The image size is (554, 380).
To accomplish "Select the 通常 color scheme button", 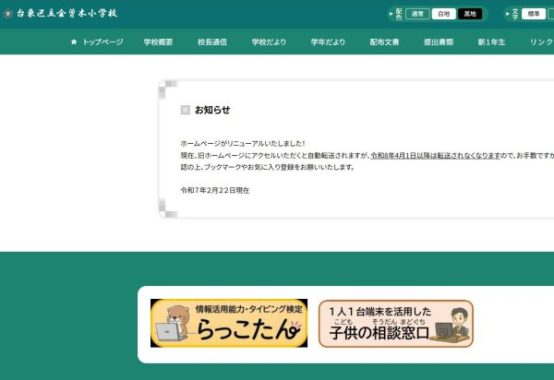I will pyautogui.click(x=418, y=14).
